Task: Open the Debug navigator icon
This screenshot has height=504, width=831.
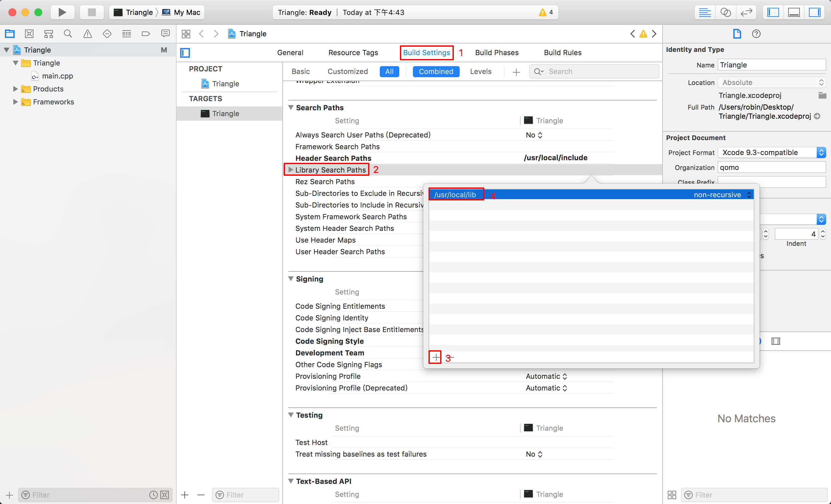Action: click(x=127, y=34)
